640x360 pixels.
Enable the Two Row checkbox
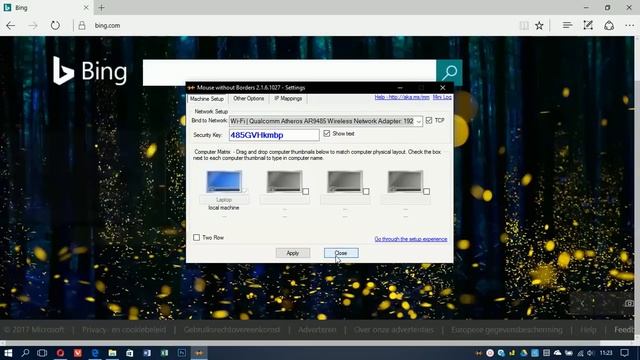(x=196, y=238)
